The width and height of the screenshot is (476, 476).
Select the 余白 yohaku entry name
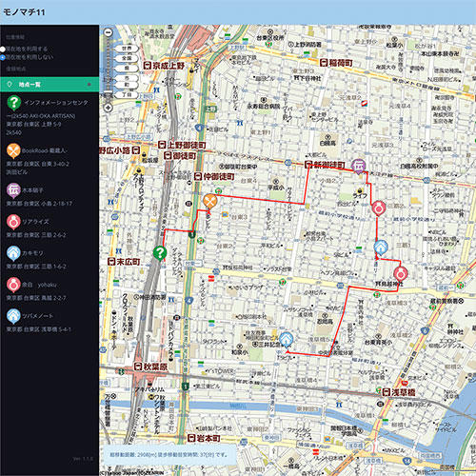[x=39, y=285]
